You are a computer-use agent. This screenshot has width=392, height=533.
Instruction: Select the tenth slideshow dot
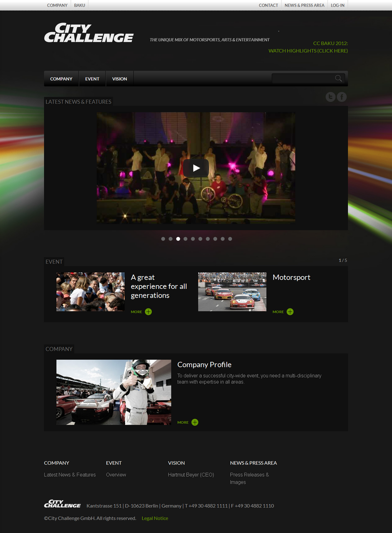point(230,239)
